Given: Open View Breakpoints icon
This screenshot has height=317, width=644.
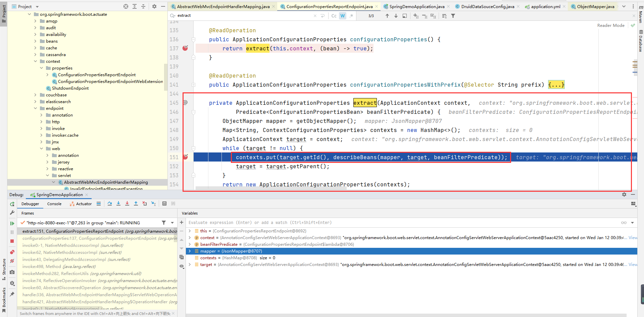Looking at the screenshot, I should (x=12, y=252).
